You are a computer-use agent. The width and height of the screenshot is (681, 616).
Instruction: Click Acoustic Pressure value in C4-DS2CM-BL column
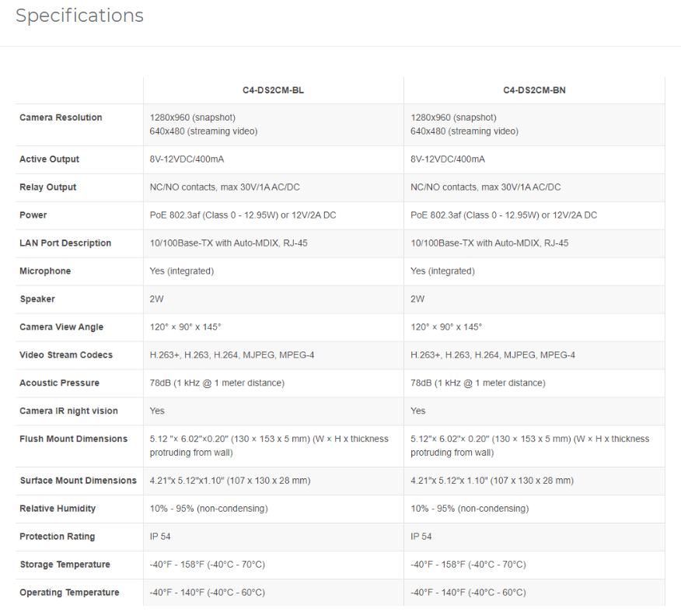click(x=217, y=383)
